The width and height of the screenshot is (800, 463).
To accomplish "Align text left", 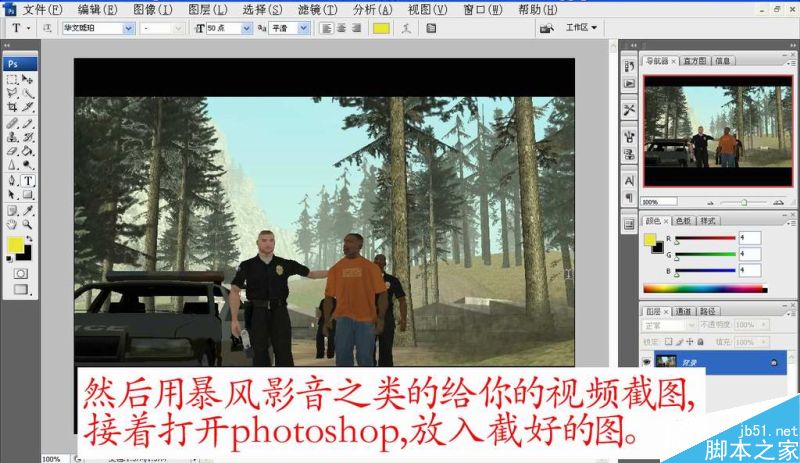I will [x=327, y=28].
